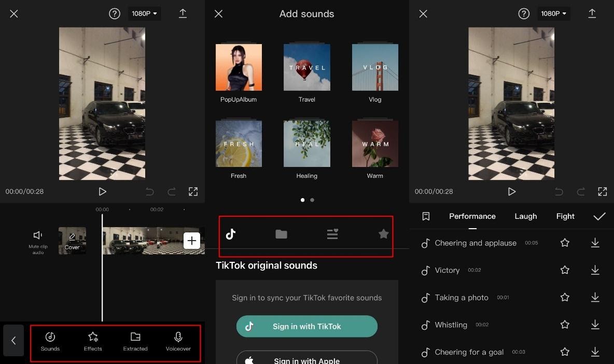Open the 1080P resolution dropdown in right panel
This screenshot has width=614, height=364.
pos(553,13)
